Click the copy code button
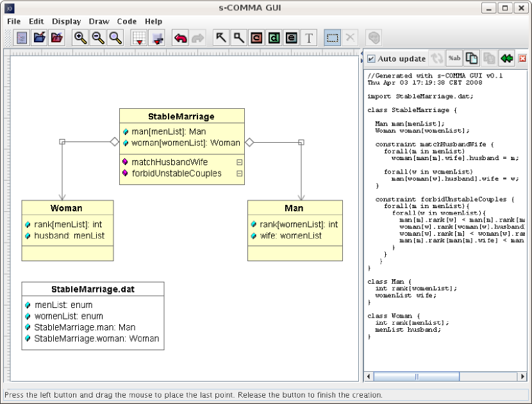 coord(472,58)
